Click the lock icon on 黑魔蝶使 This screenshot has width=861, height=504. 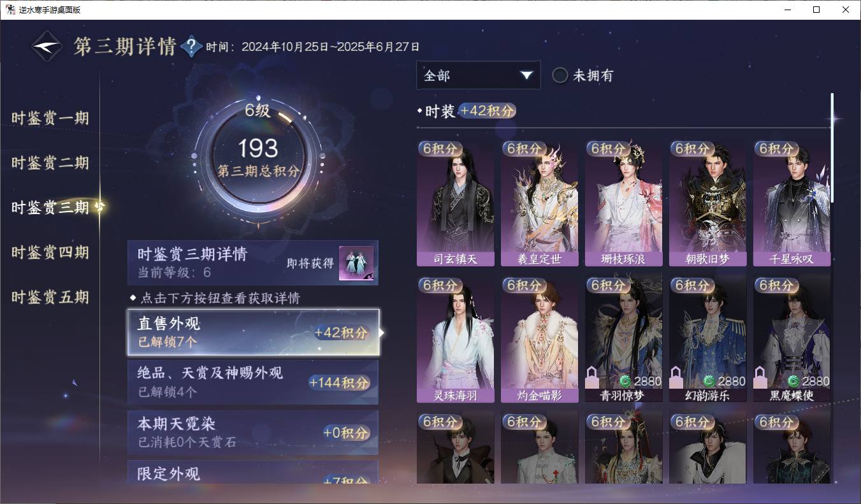tap(760, 377)
